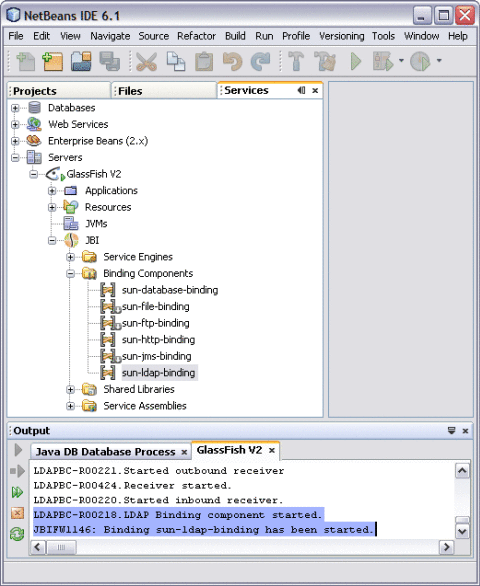Click the Output re-run double arrow icon
480x586 pixels.
(17, 493)
